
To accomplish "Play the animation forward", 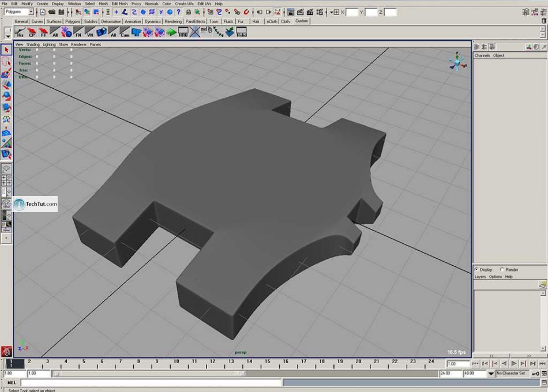I will pos(514,364).
